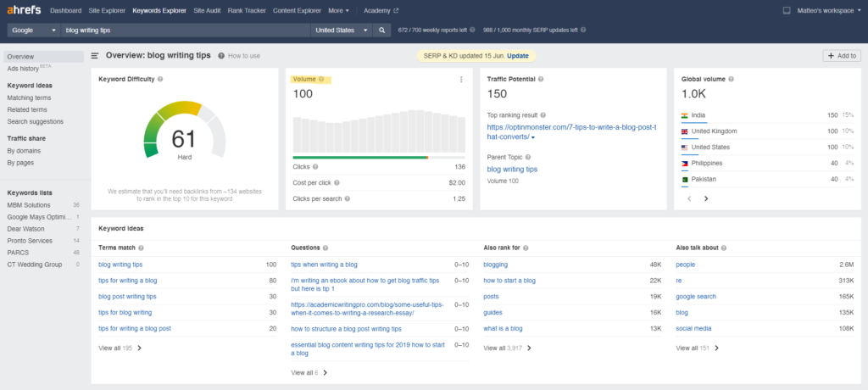This screenshot has width=868, height=390.
Task: Open the notifications monitor icon
Action: click(x=786, y=10)
